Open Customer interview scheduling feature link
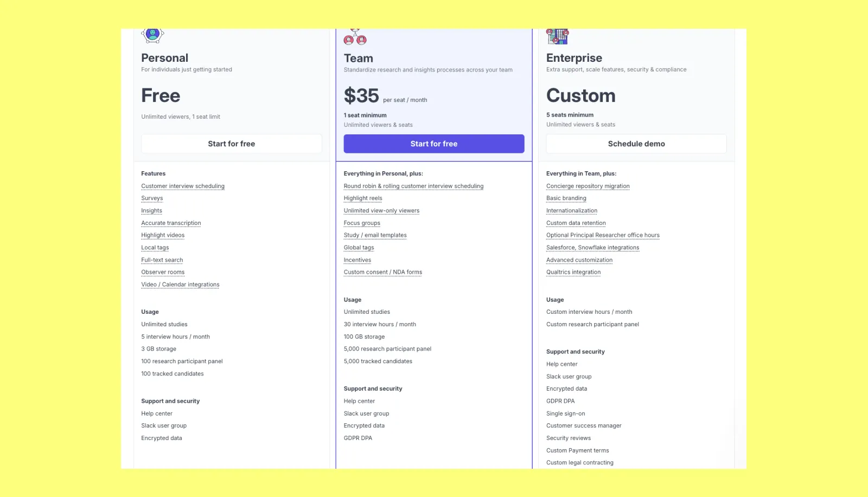 point(183,186)
